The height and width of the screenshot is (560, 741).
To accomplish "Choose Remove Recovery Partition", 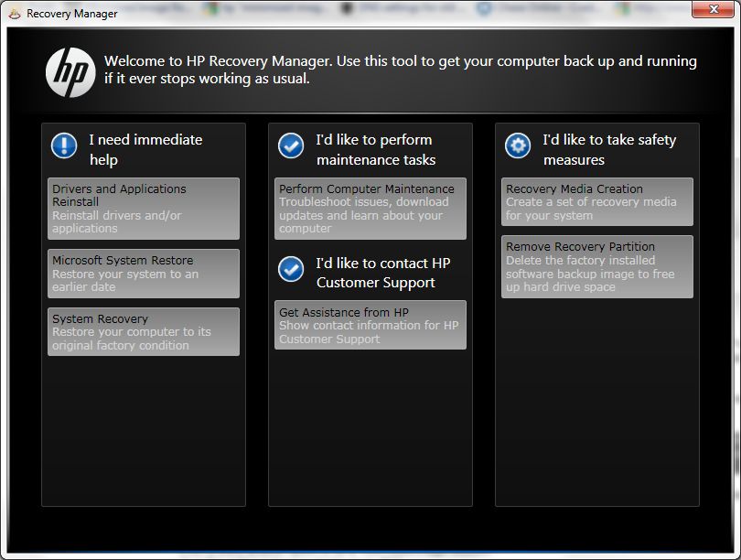I will point(597,266).
